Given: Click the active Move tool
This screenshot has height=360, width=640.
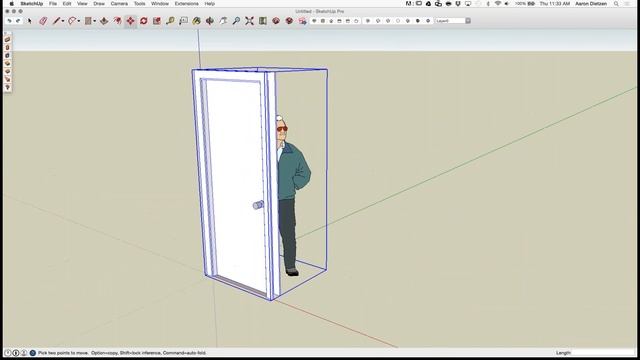Looking at the screenshot, I should click(x=130, y=21).
